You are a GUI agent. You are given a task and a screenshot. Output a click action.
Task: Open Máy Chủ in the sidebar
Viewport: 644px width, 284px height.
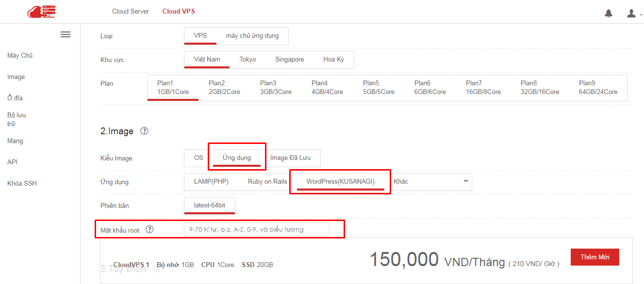coord(20,55)
